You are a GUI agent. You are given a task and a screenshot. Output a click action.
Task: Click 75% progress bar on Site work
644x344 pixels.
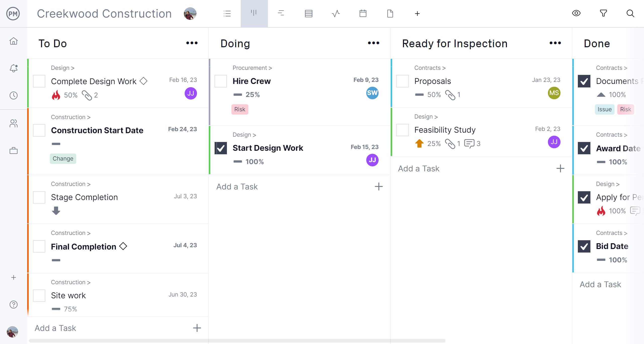coord(56,308)
